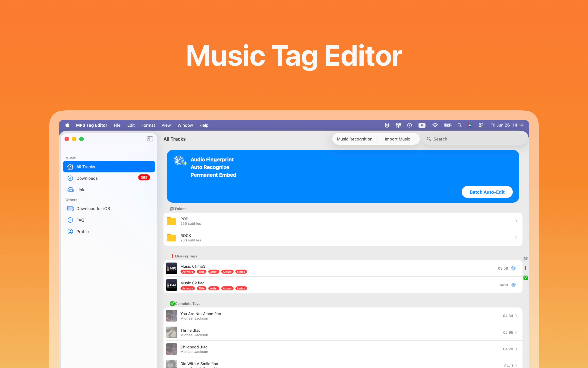Click the ROCK folder icon

click(x=171, y=238)
